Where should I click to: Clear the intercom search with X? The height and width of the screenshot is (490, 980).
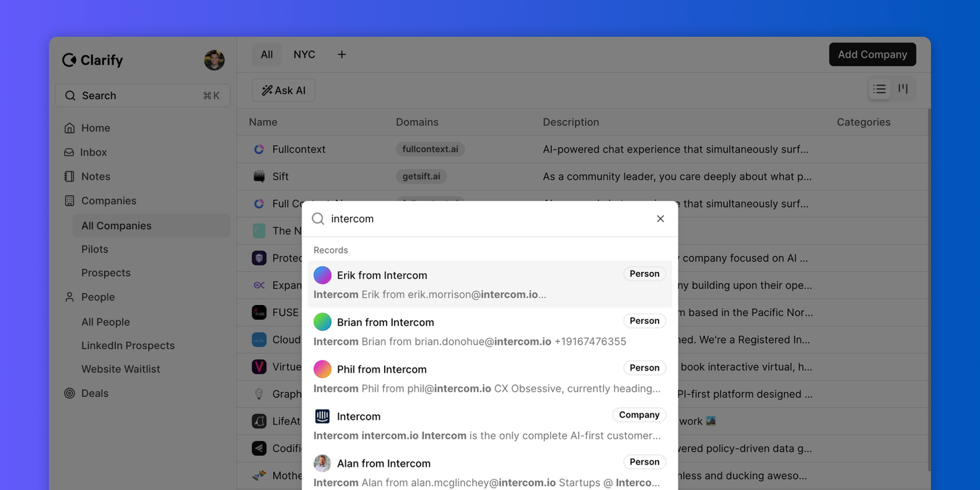660,219
